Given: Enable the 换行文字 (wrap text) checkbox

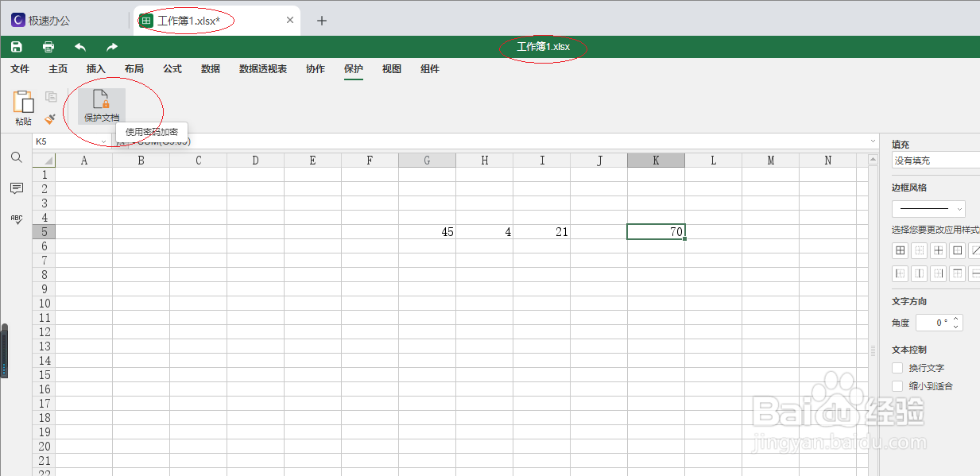Looking at the screenshot, I should point(897,367).
